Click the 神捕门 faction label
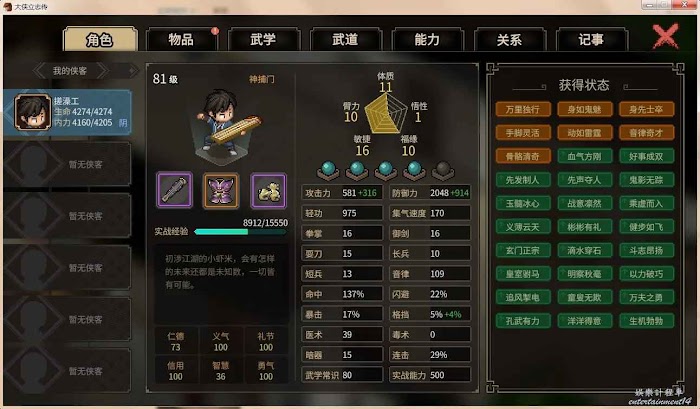Viewport: 700px width, 409px height. 262,79
